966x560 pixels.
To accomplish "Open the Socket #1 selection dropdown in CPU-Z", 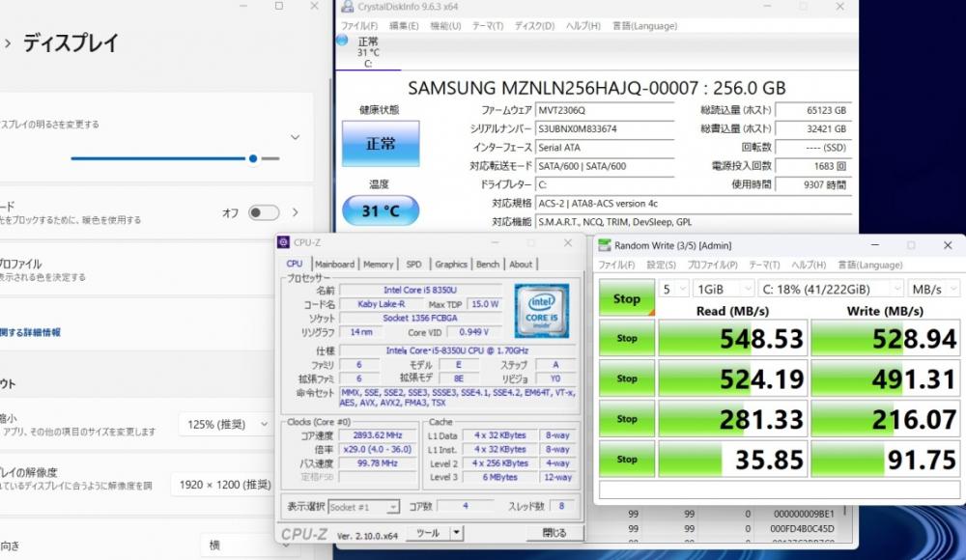I will (x=363, y=507).
